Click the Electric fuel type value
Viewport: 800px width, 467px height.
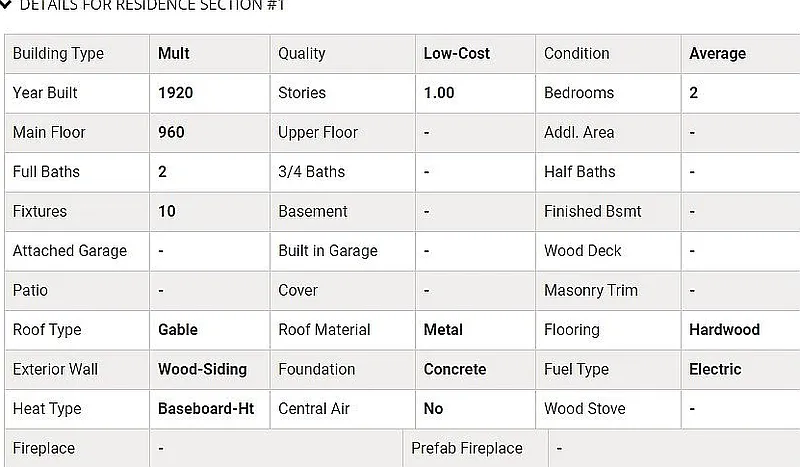click(x=715, y=369)
